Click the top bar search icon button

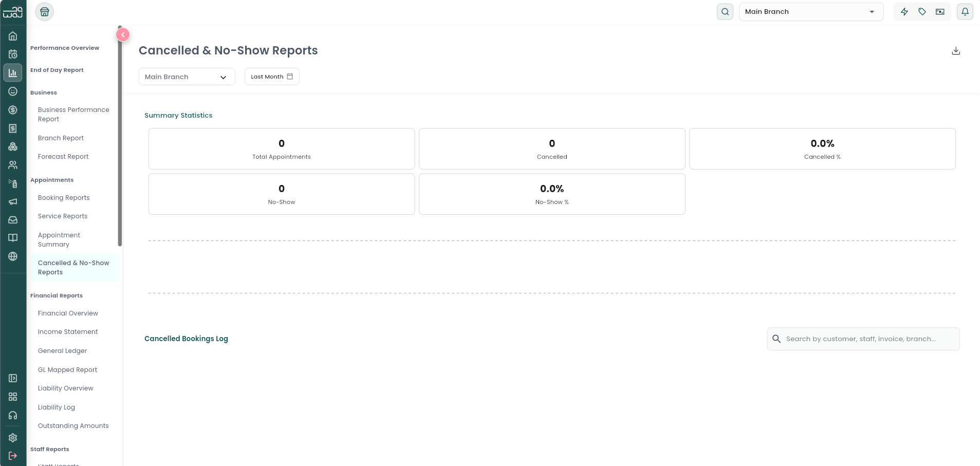coord(725,12)
